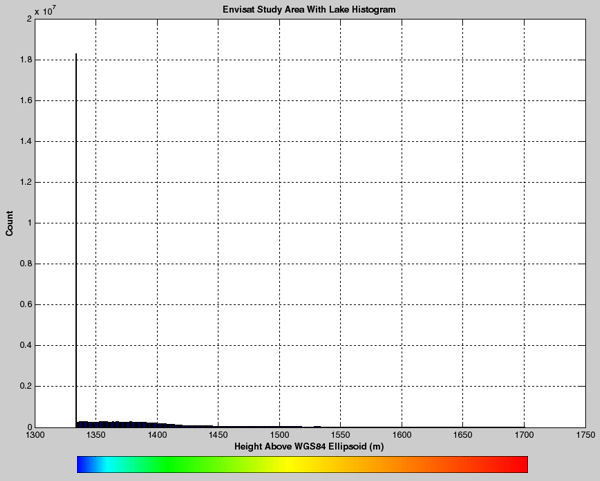The image size is (600, 481).
Task: Click the x-axis tick label '1700'
Action: (524, 435)
